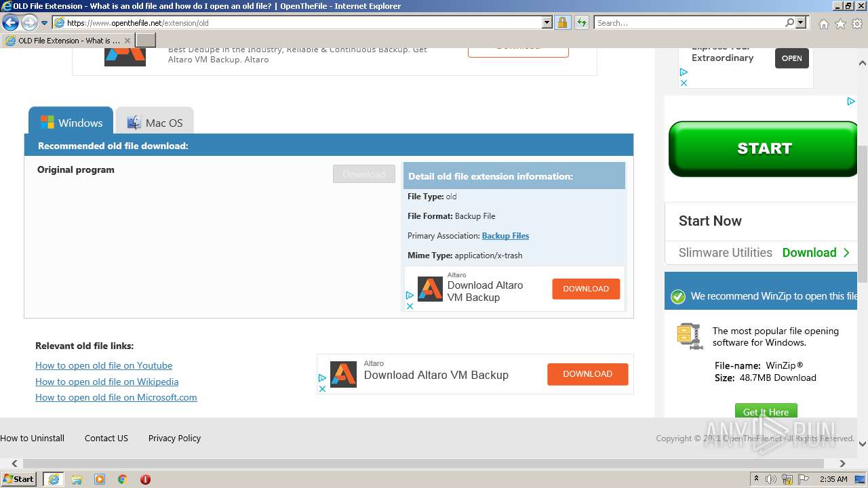Select the OLD File Extension browser tab
This screenshot has width=868, height=488.
point(68,41)
